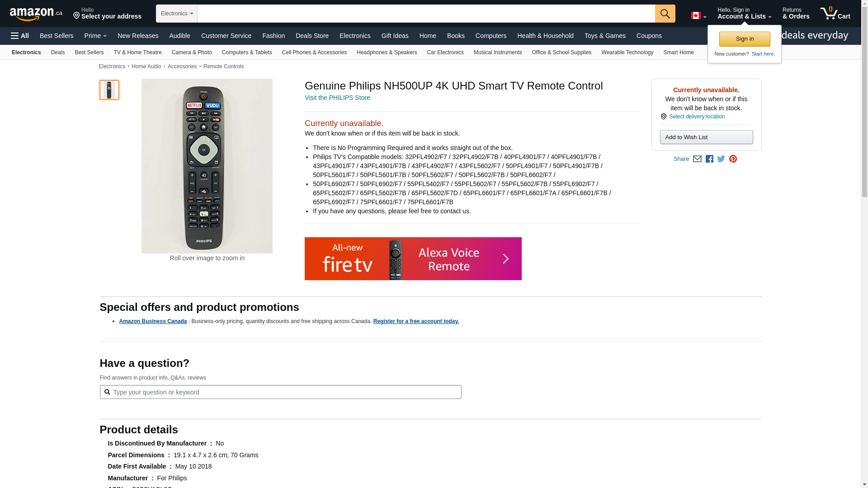Image resolution: width=868 pixels, height=488 pixels.
Task: Expand the Electronics search category dropdown
Action: click(x=177, y=14)
